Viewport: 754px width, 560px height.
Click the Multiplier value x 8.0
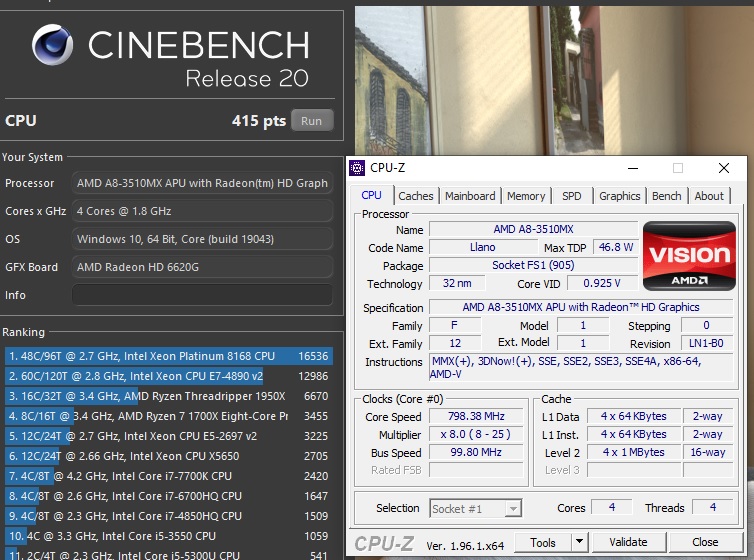click(476, 435)
